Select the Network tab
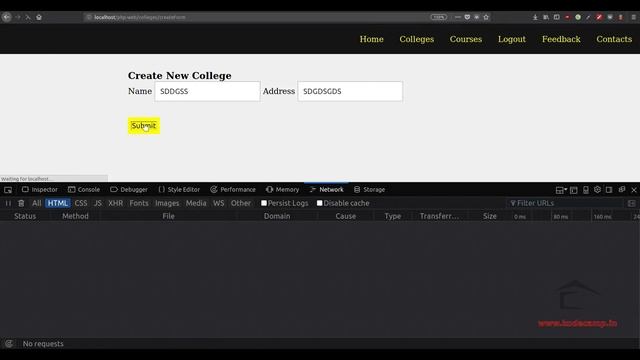Viewport: 640px width, 360px height. pos(327,189)
